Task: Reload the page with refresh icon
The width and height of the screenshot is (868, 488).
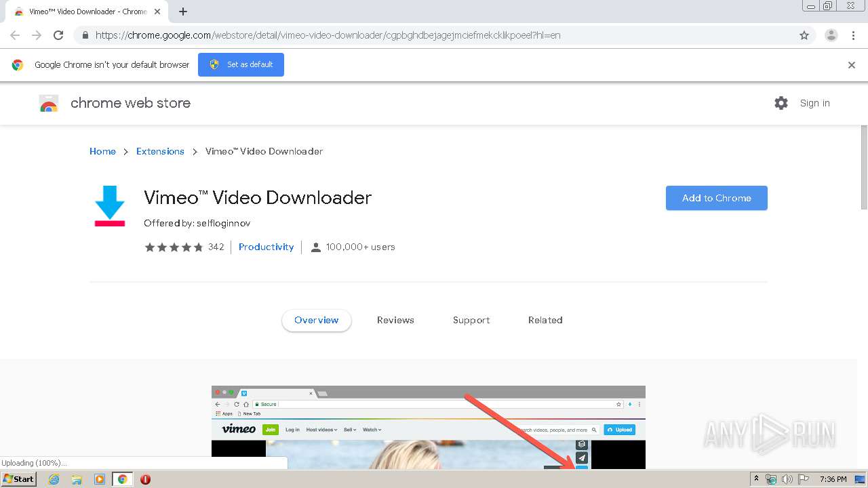Action: (58, 35)
